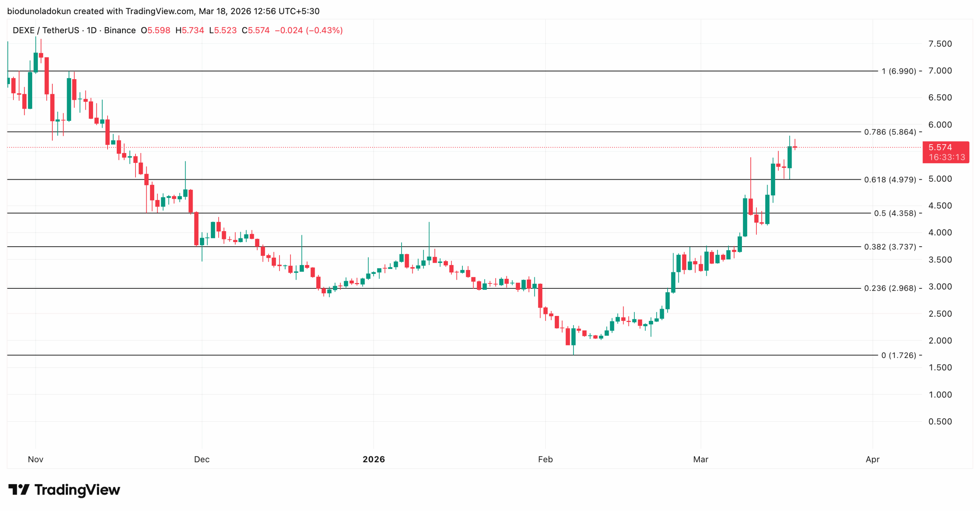Viewport: 980px width, 511px height.
Task: Click the 2026 time axis label
Action: (374, 459)
